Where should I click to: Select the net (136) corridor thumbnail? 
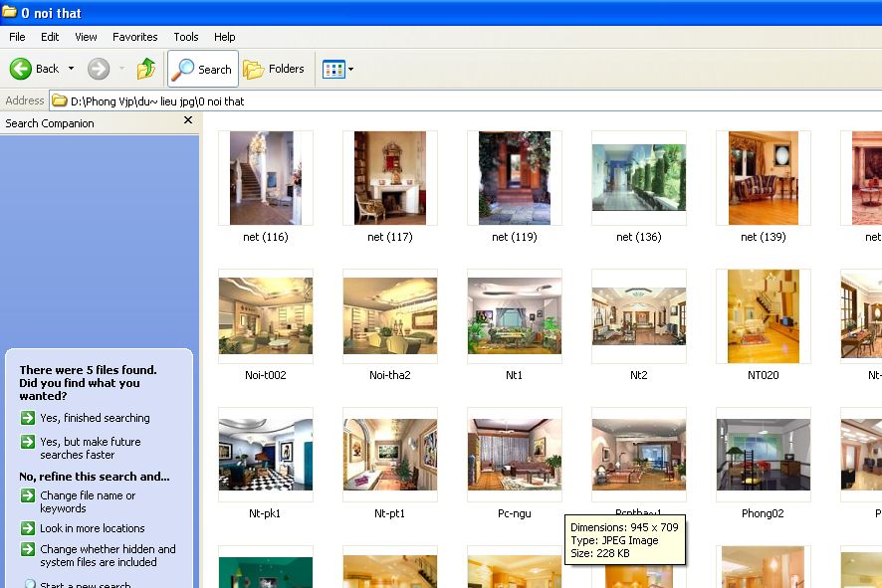639,178
